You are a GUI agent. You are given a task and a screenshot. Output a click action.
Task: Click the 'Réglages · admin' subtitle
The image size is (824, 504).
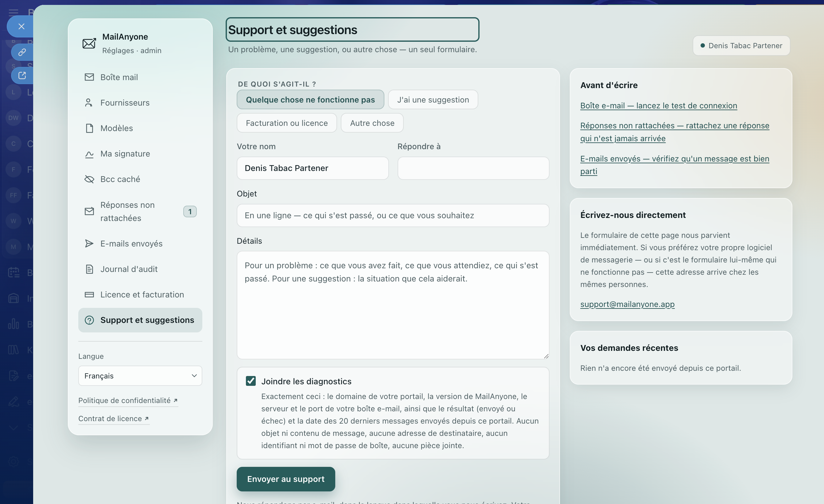click(132, 51)
